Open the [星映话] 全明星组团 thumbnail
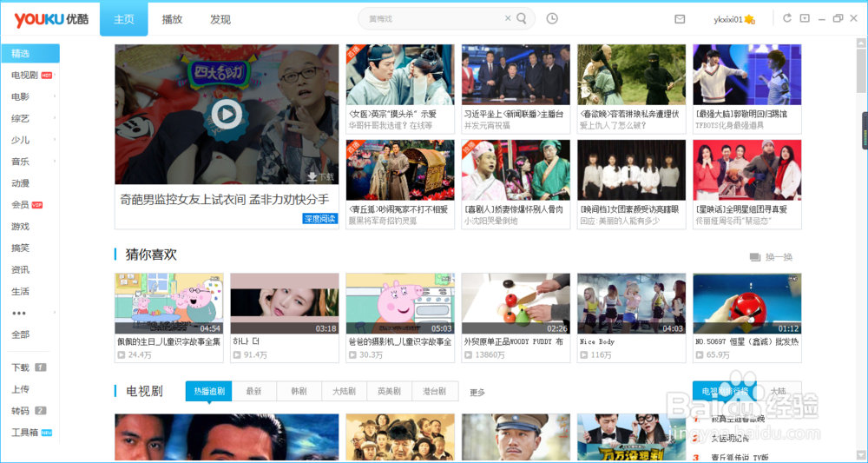This screenshot has width=868, height=463. coord(747,170)
